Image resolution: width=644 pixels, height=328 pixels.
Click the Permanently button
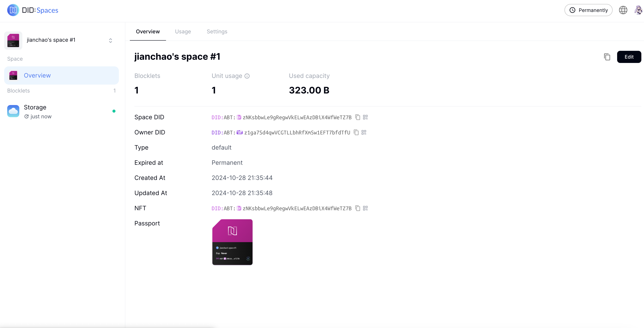coord(588,10)
